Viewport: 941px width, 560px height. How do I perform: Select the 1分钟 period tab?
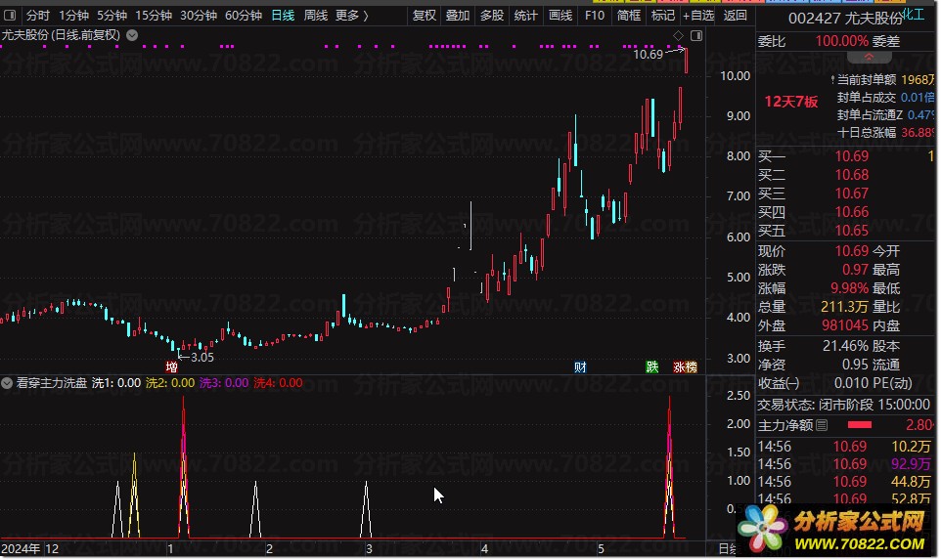[x=73, y=15]
